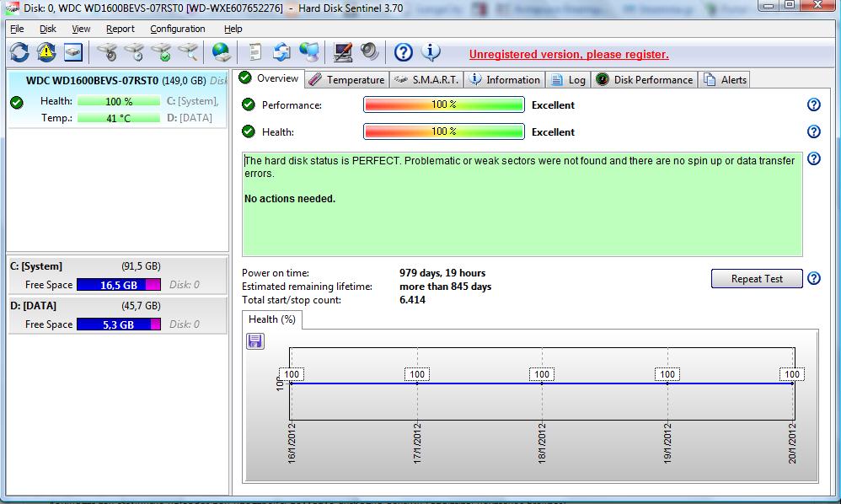
Task: Click the network globe monitor icon
Action: click(309, 52)
